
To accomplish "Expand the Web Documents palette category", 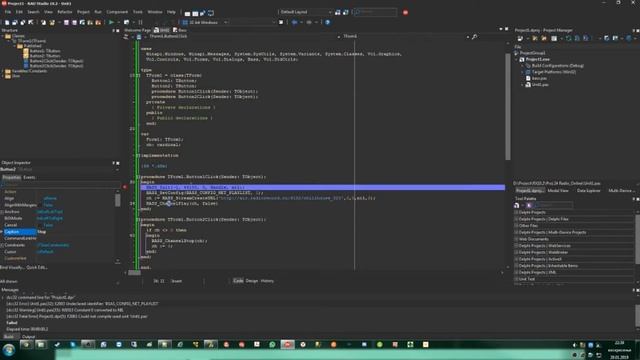I will tap(516, 239).
